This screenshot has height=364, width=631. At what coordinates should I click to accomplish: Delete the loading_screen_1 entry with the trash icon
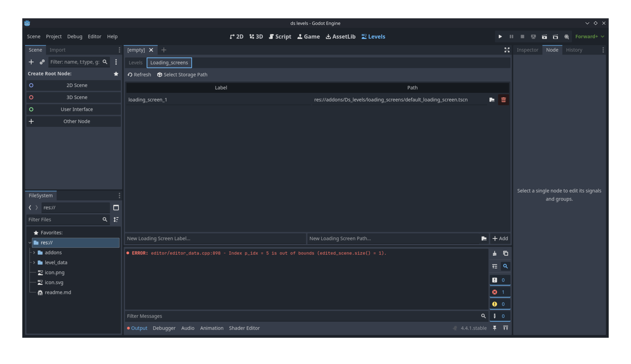[504, 100]
